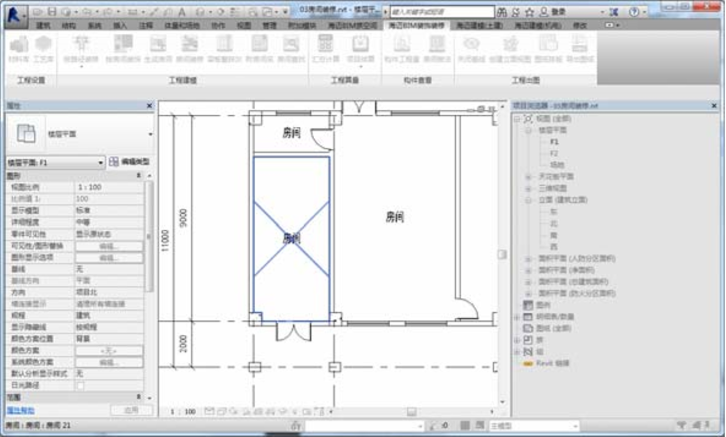Collapse the 立面 (建筑立面) tree node
The image size is (726, 437).
pos(528,200)
